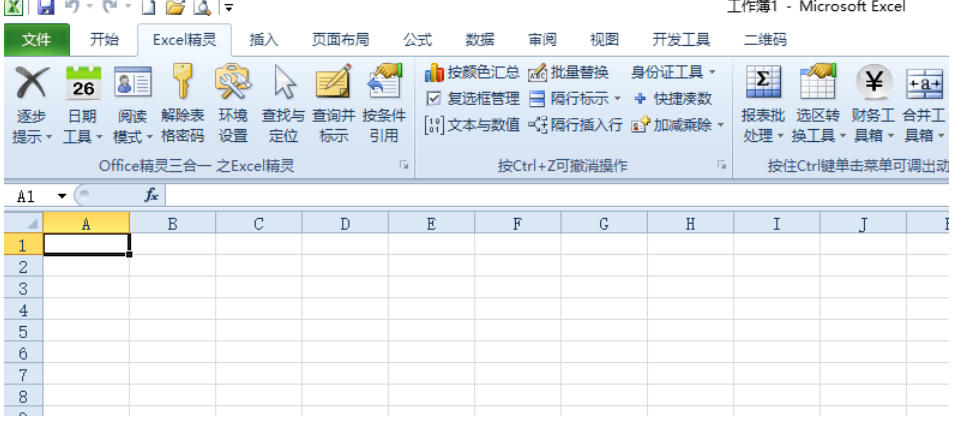The height and width of the screenshot is (422, 953).
Task: Open the 逐步提示 step hints tool
Action: point(32,104)
